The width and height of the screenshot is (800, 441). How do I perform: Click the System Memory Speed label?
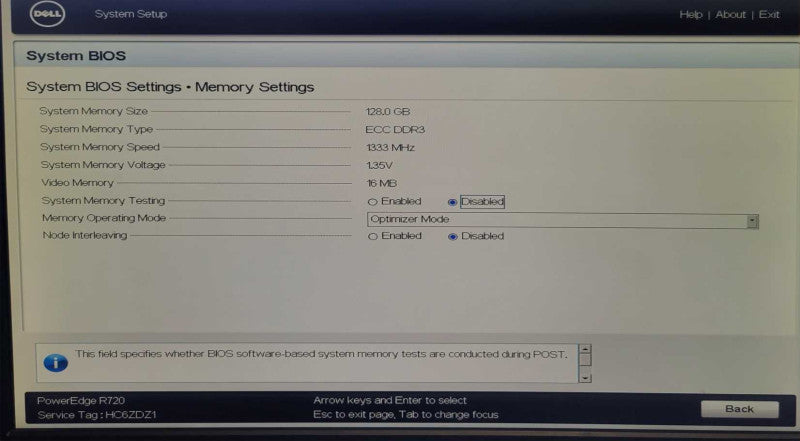click(x=100, y=147)
